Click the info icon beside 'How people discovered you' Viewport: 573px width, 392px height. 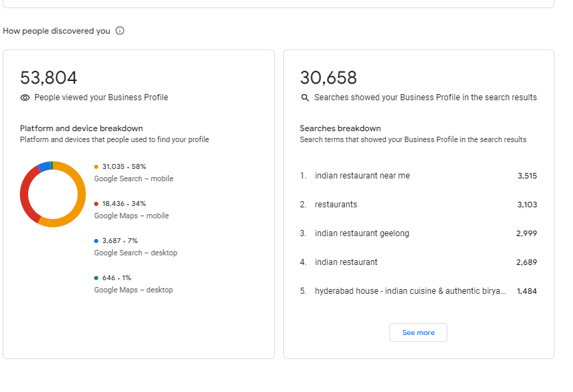click(120, 31)
